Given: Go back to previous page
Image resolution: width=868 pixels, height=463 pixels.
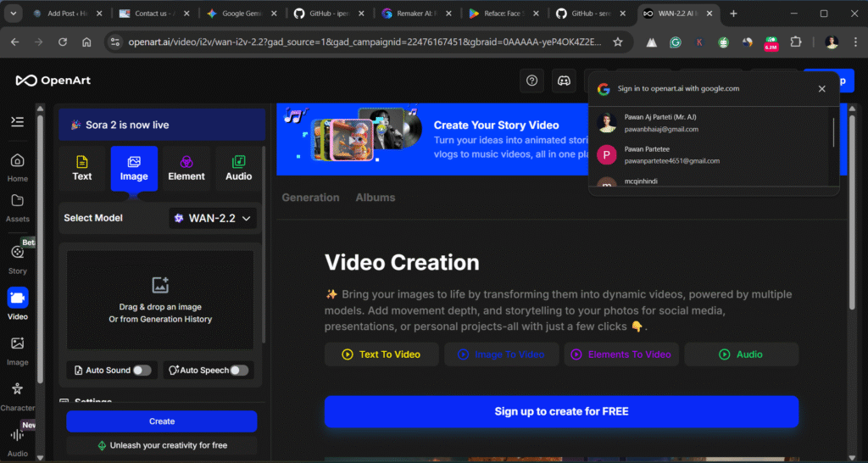Looking at the screenshot, I should (x=15, y=42).
